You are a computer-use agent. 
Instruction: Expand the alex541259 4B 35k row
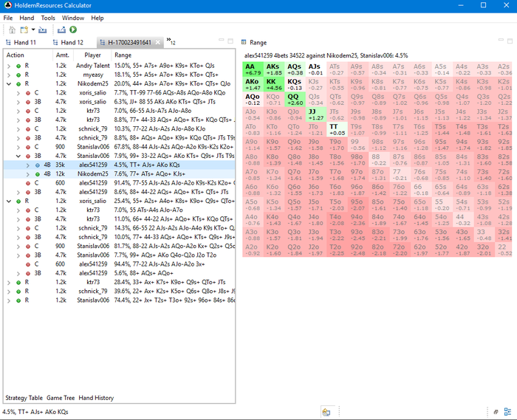click(x=28, y=165)
